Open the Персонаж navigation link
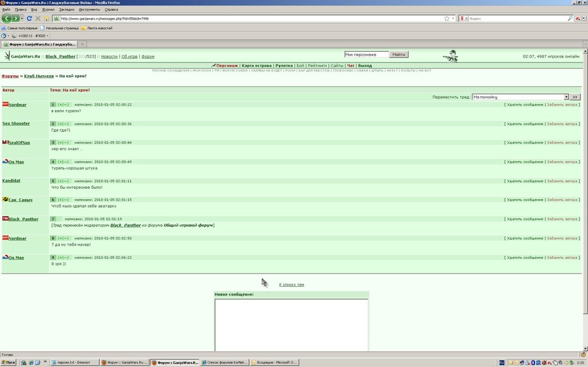588x367 pixels. tap(227, 66)
